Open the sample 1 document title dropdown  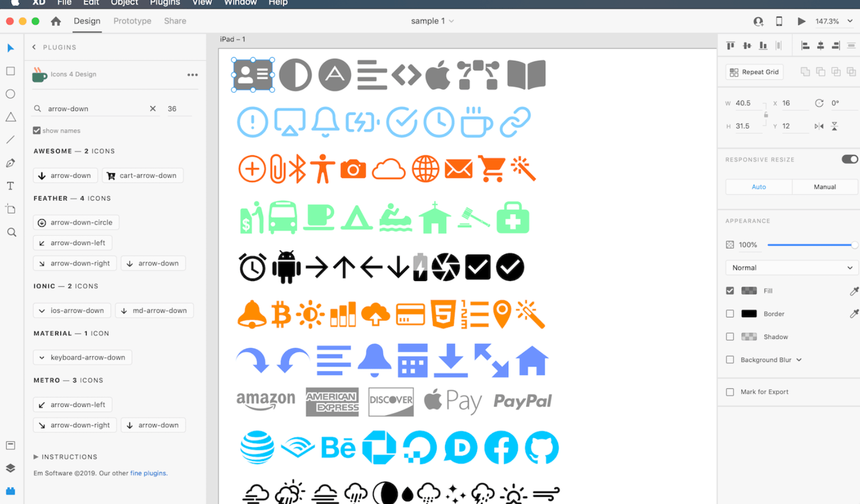click(451, 21)
